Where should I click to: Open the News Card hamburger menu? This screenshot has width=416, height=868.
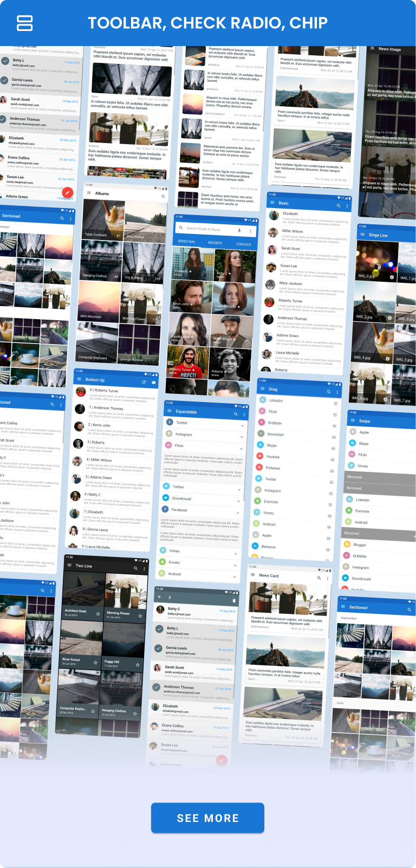click(252, 575)
